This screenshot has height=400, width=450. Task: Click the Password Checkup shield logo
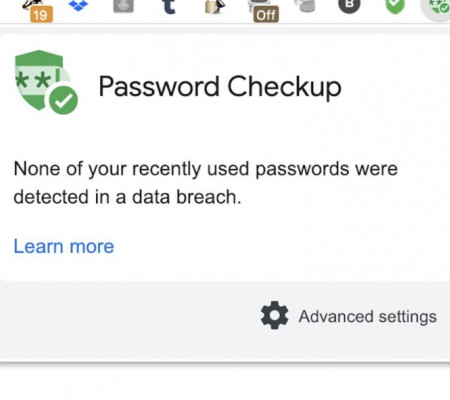(46, 82)
